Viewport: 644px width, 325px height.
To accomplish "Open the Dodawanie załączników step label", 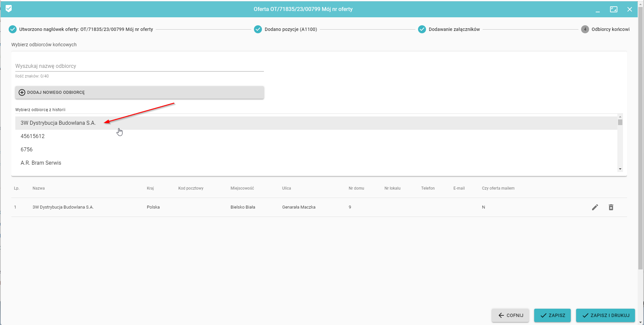I will point(454,29).
